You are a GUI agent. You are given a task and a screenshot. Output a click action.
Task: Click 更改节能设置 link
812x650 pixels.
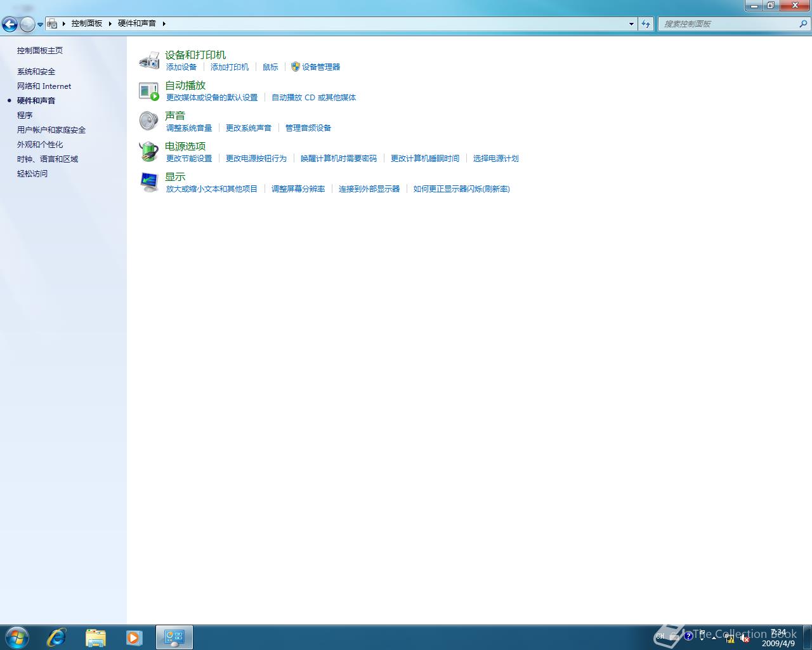pyautogui.click(x=189, y=159)
